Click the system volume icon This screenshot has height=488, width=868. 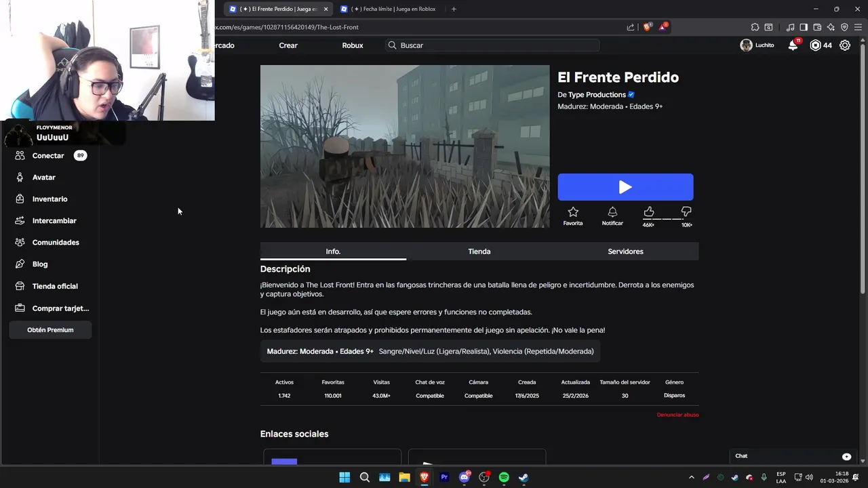(809, 477)
